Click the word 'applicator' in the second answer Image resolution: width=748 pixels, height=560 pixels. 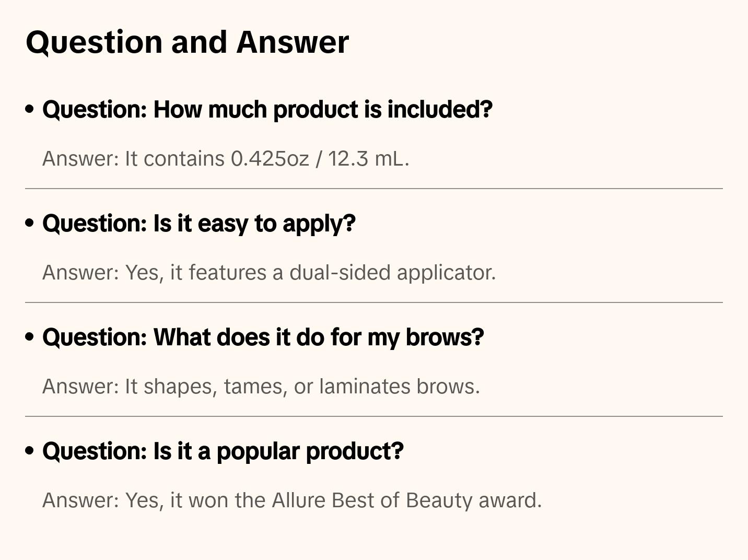[446, 273]
